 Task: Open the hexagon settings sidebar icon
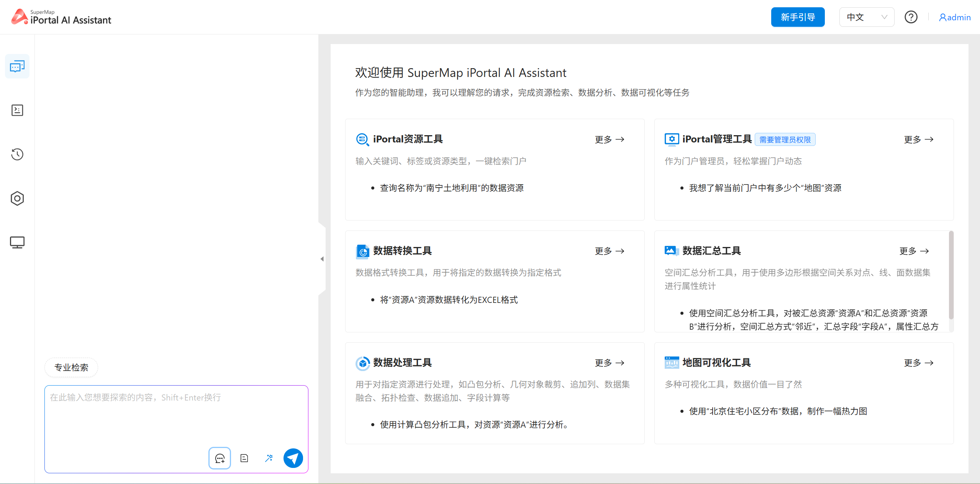[x=17, y=198]
